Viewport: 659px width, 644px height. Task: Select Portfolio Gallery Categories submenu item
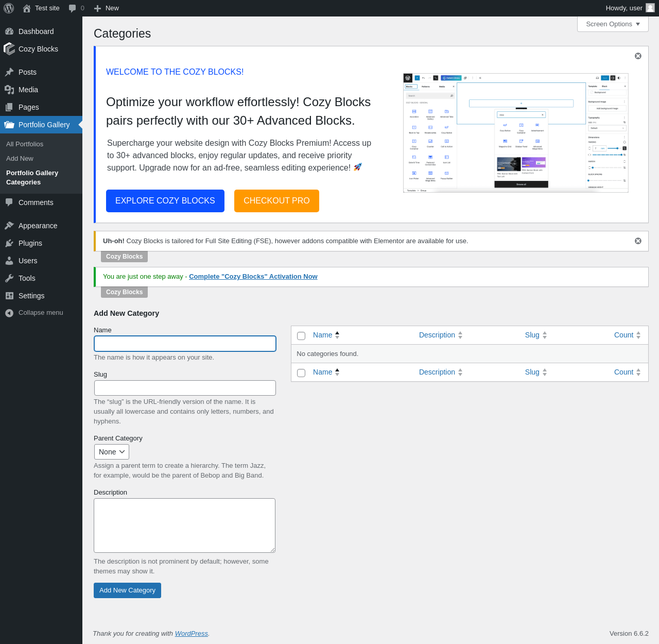32,178
